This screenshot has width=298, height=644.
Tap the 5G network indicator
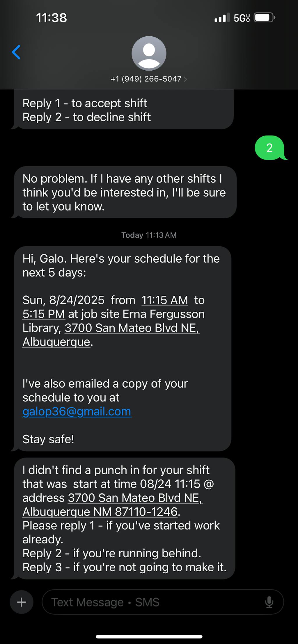[x=242, y=18]
